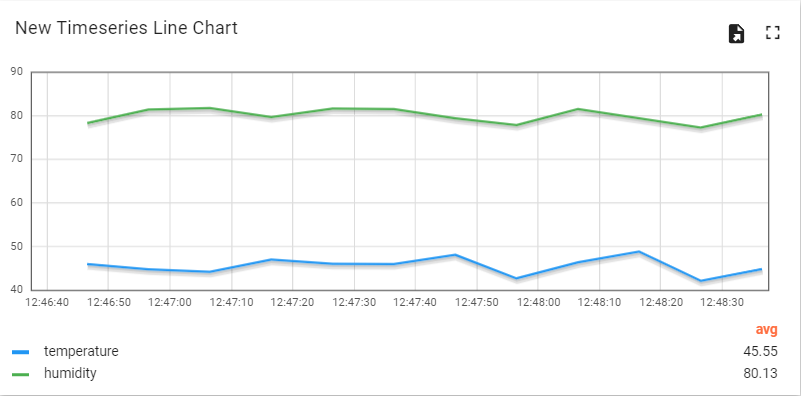Click the 12:48:30 time axis label

tap(722, 302)
